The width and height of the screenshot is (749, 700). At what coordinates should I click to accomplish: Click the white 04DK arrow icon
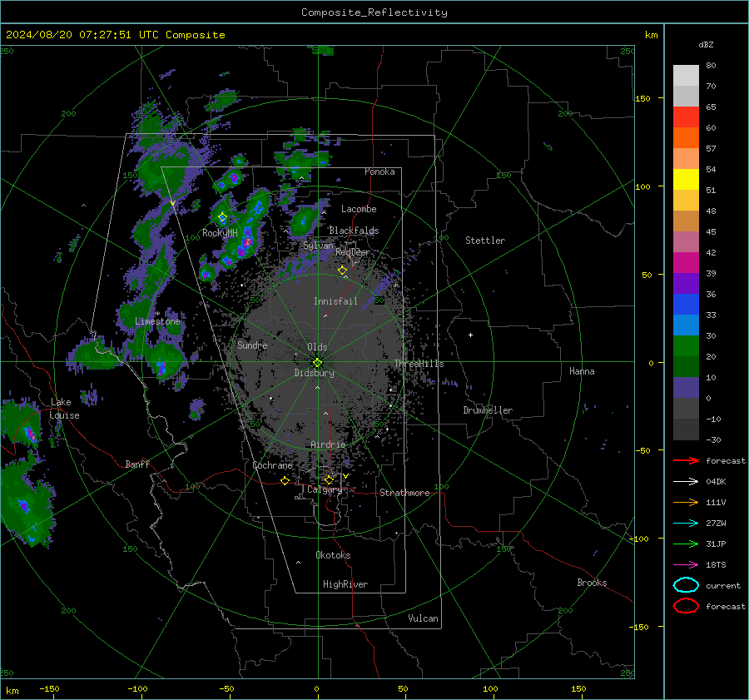tap(686, 482)
